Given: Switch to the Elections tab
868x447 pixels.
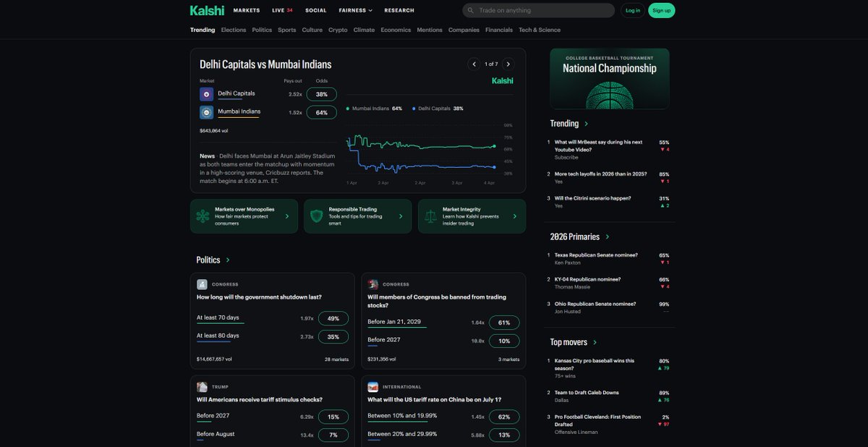Looking at the screenshot, I should point(234,30).
